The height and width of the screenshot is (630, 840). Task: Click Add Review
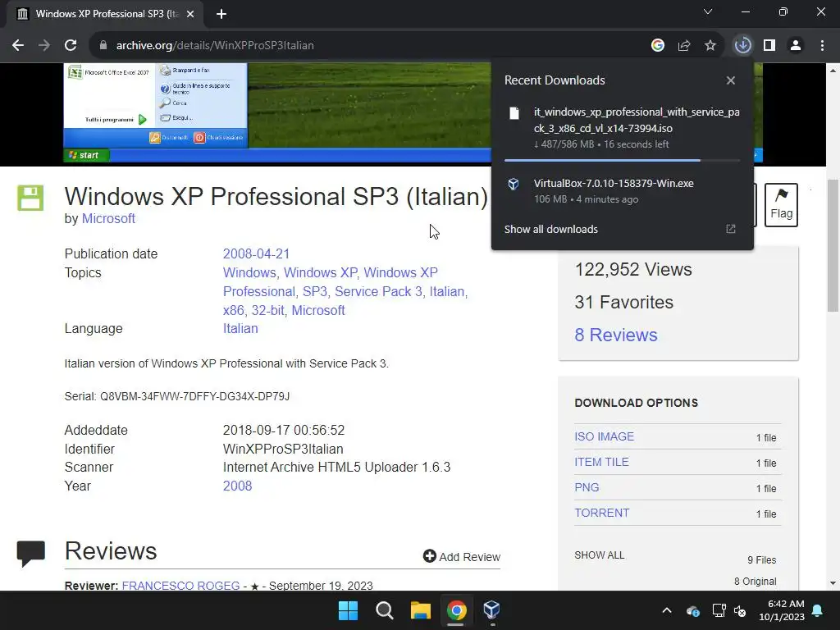point(462,557)
